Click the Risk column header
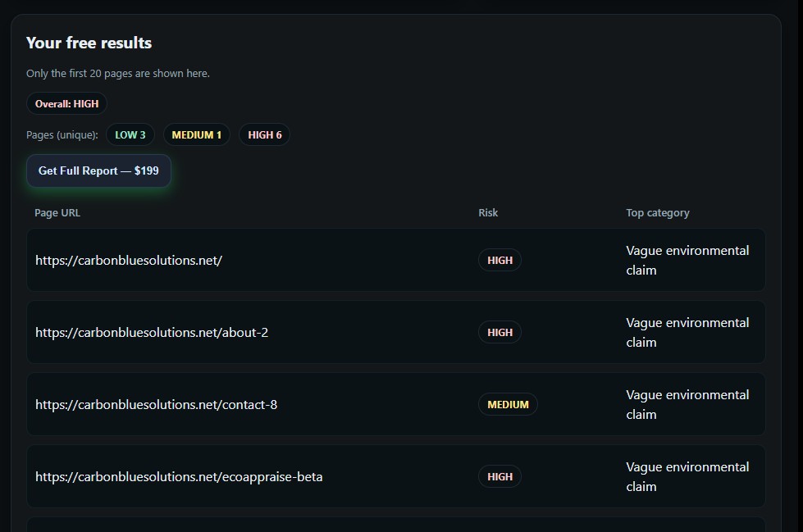 (x=488, y=213)
